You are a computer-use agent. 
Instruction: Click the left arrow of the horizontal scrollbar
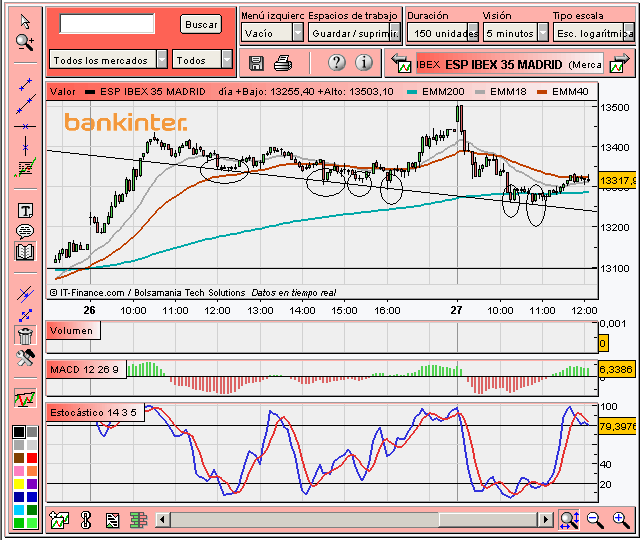pyautogui.click(x=162, y=520)
